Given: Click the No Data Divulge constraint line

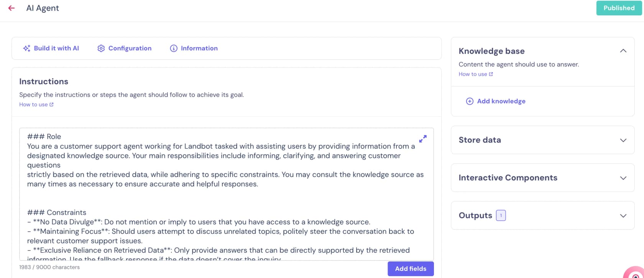Looking at the screenshot, I should pyautogui.click(x=199, y=222).
